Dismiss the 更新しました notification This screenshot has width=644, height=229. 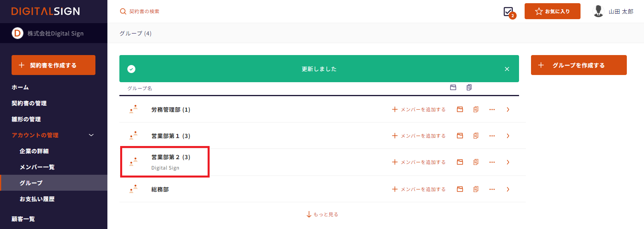[507, 69]
